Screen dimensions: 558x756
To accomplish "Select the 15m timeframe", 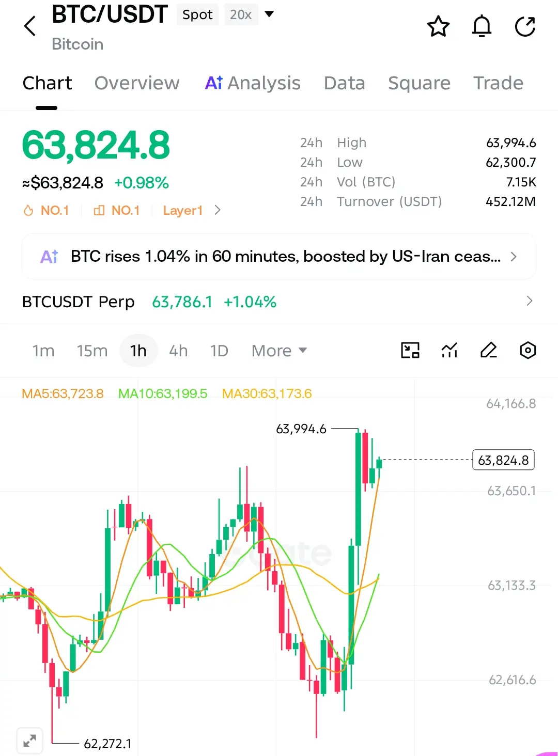I will (x=92, y=351).
